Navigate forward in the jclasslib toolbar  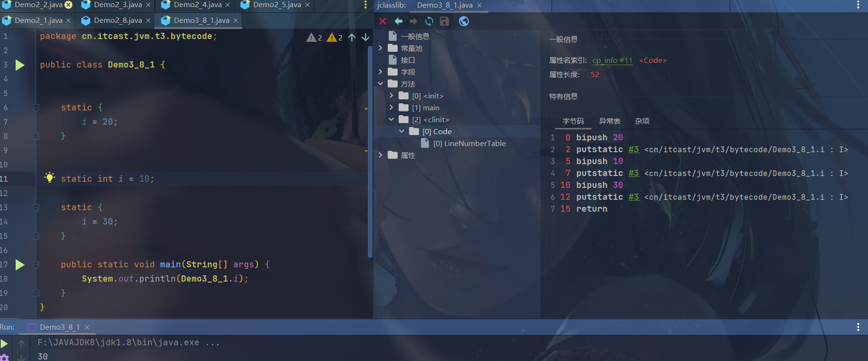click(413, 21)
